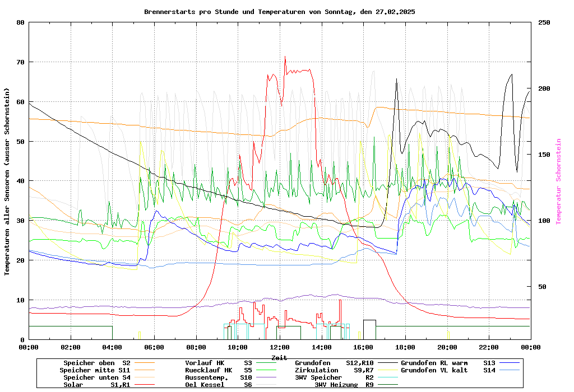The image size is (574, 392).
Task: Select the Zirkulation S9,R7 legend entry
Action: pos(334,370)
